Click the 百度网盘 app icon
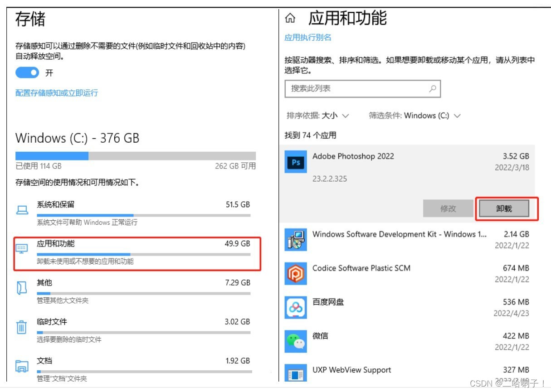 coord(295,308)
